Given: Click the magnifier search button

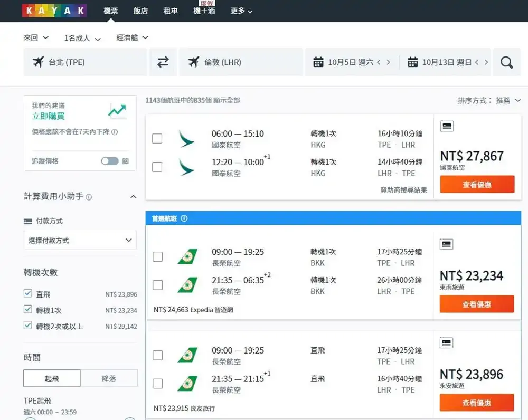Looking at the screenshot, I should tap(506, 62).
